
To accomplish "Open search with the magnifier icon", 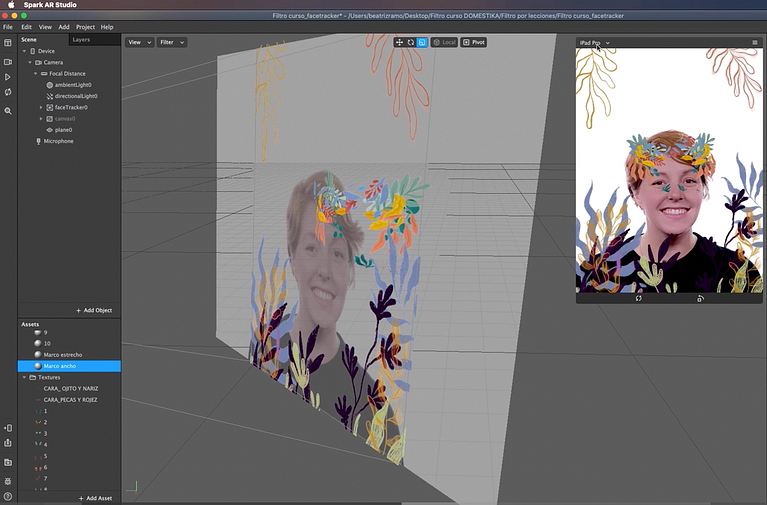I will click(8, 110).
